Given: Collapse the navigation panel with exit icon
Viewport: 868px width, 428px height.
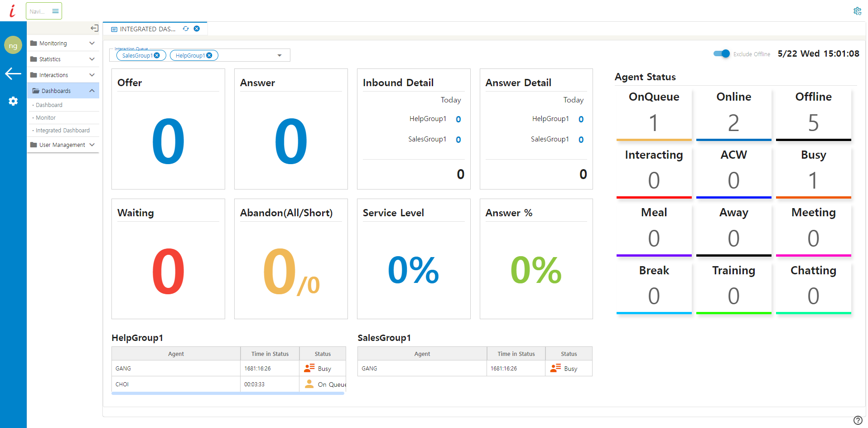Looking at the screenshot, I should coord(94,28).
